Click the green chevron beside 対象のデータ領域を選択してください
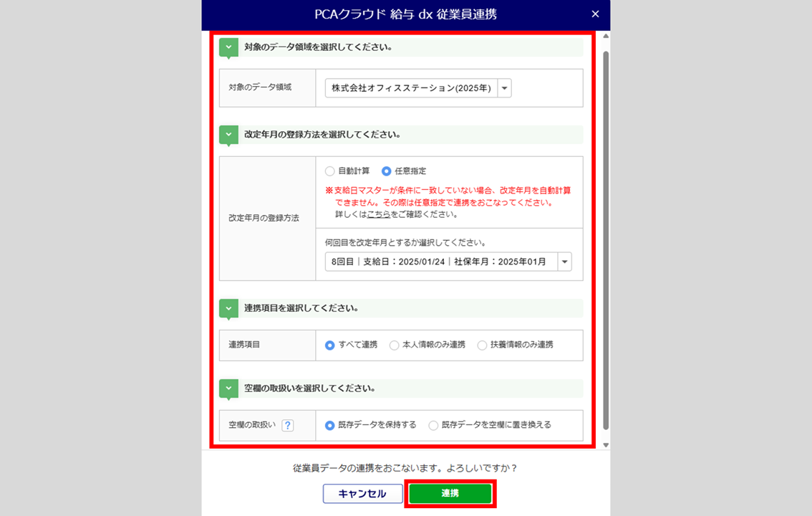 click(x=228, y=48)
